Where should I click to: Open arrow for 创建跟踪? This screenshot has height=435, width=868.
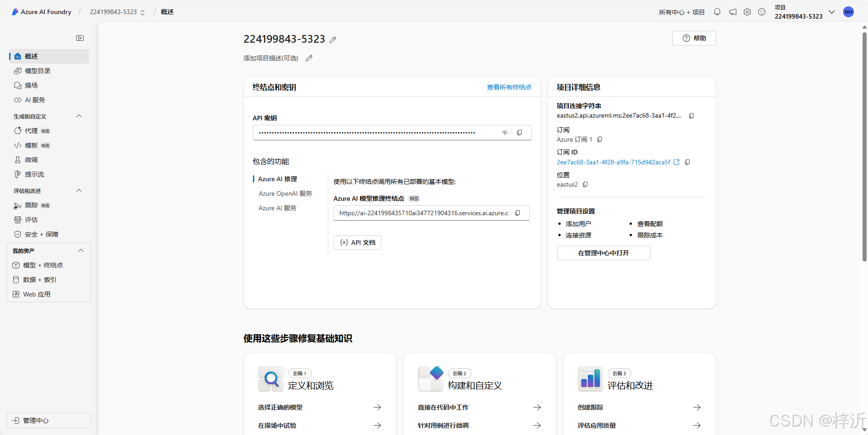tap(697, 407)
